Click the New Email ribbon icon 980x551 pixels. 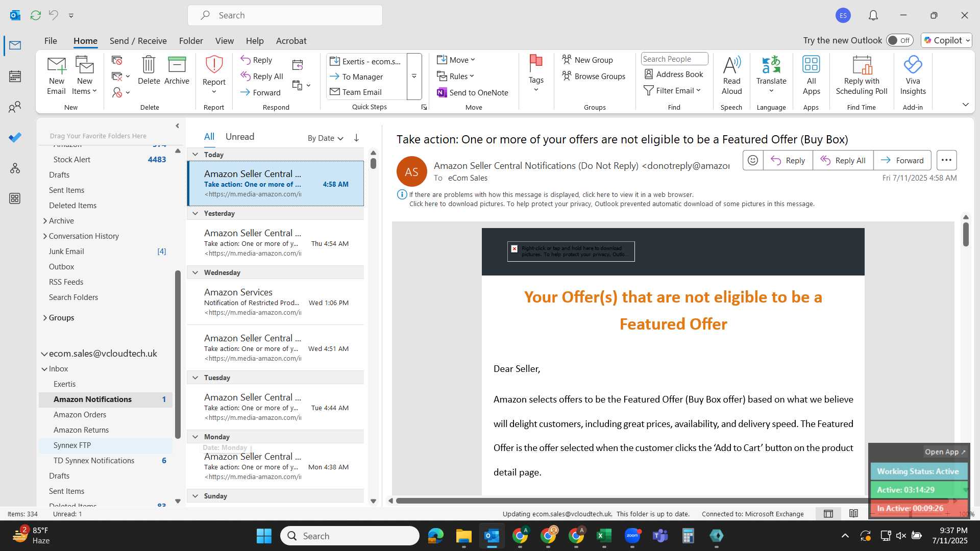(x=56, y=76)
